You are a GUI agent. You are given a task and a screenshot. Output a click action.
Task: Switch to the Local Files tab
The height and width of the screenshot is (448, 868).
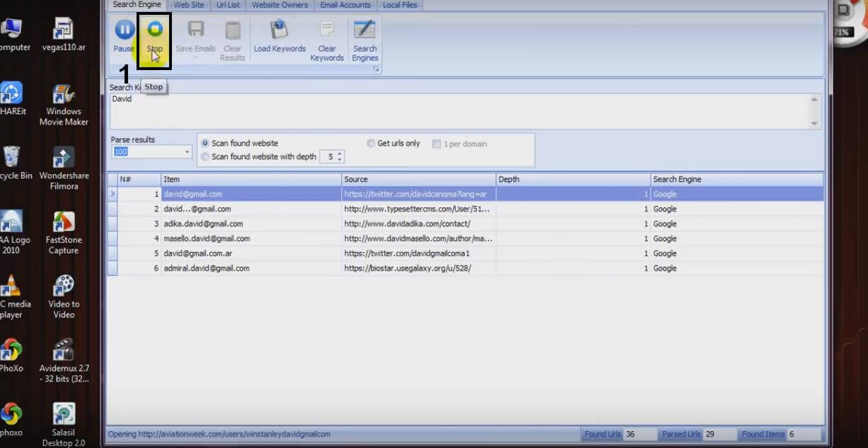pos(400,5)
